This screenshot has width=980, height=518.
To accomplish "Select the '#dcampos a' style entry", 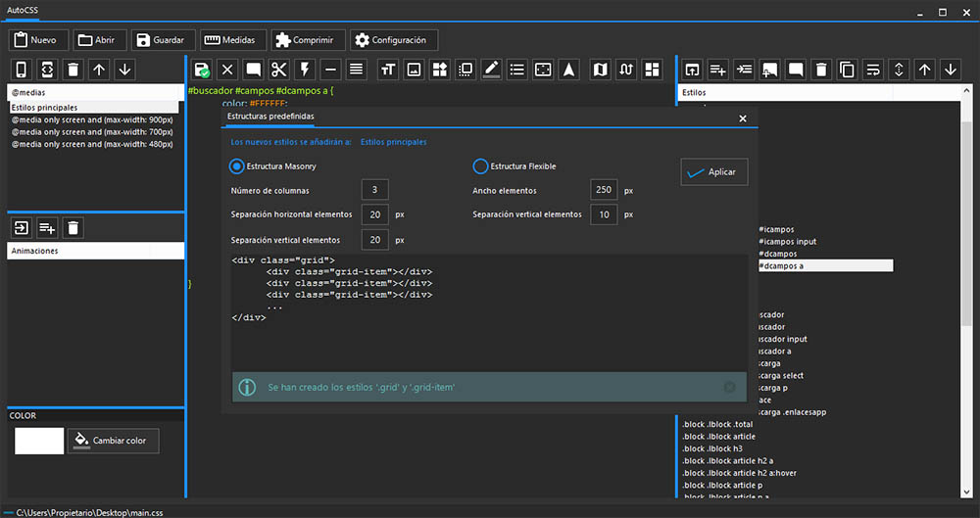I will click(825, 266).
